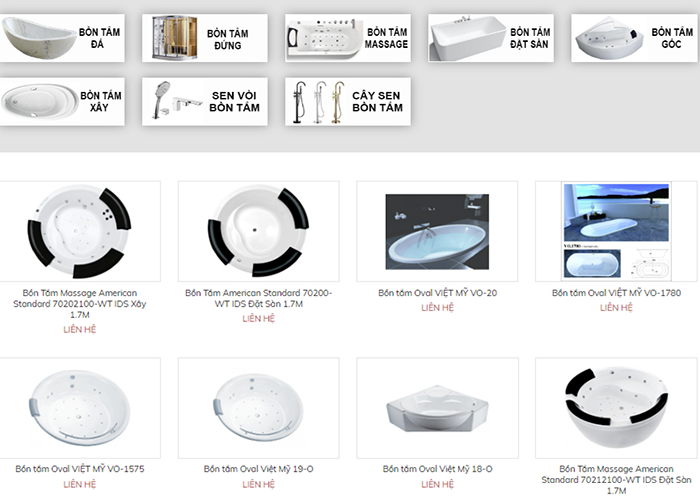Screen dimensions: 700x500
Task: Choose the Bồn Tắm Góc category
Action: point(635,38)
